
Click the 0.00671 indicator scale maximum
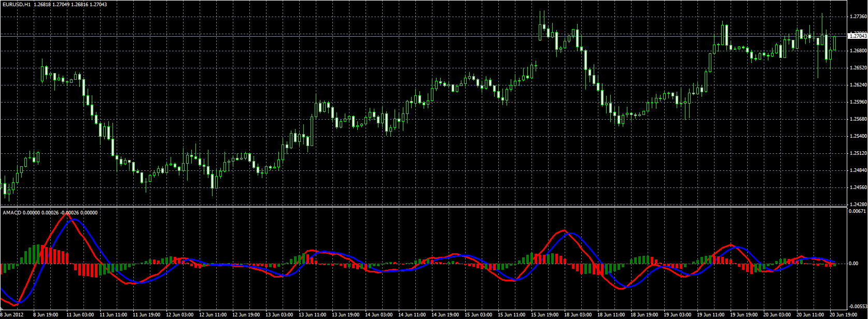858,211
